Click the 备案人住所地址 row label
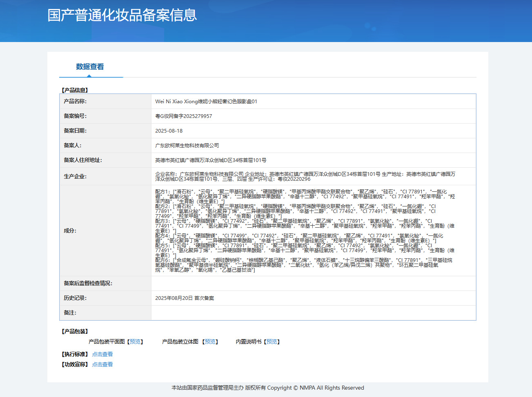This screenshot has height=397, width=532. 83,160
